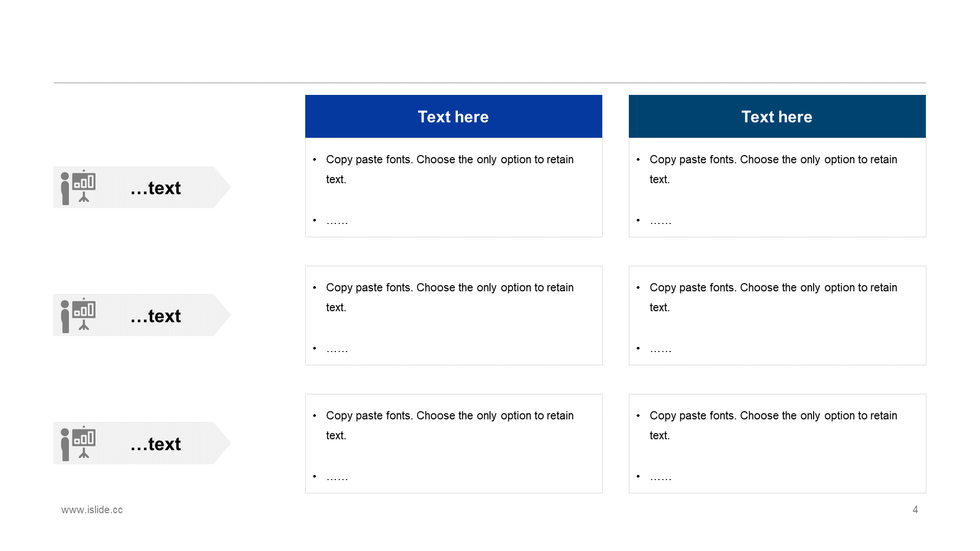Select the middle '...text' arrow label
Image resolution: width=980 pixels, height=551 pixels.
pos(142,315)
